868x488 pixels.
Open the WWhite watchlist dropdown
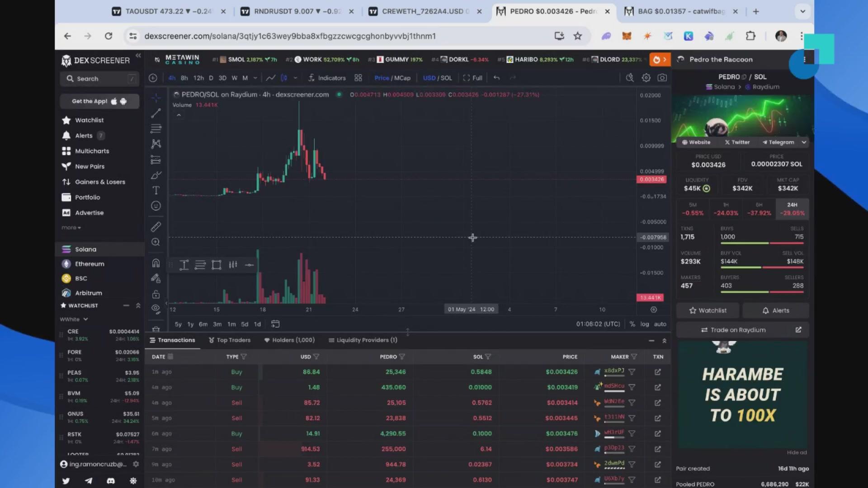pos(74,319)
